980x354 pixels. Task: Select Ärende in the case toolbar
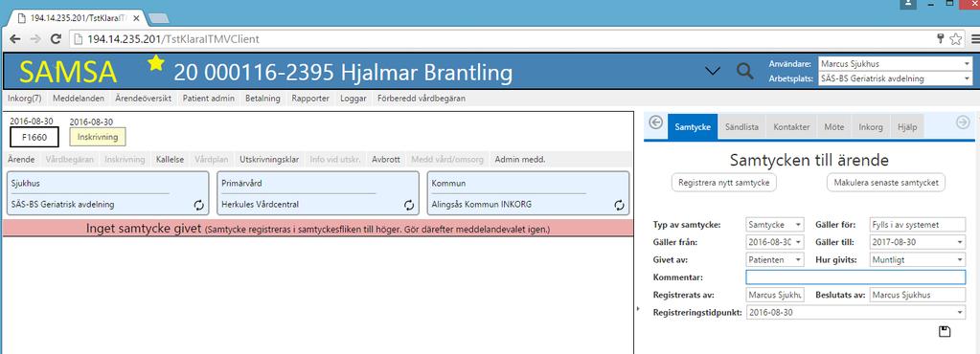(x=22, y=160)
